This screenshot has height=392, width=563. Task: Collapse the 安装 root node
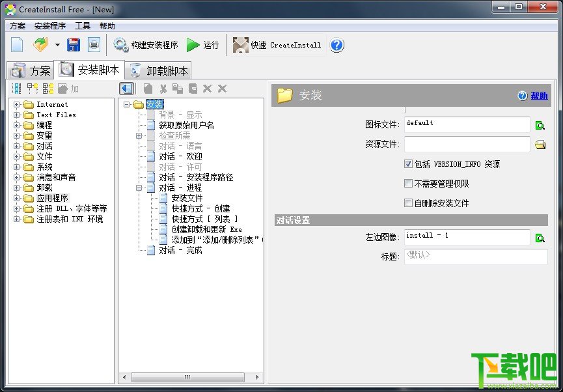point(126,105)
